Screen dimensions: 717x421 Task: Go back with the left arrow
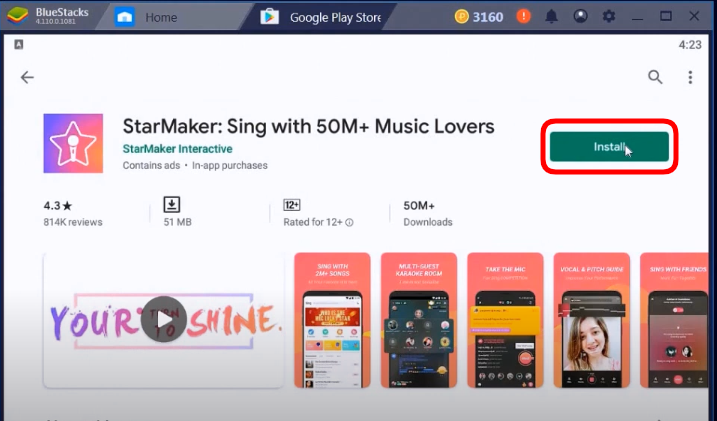(27, 77)
